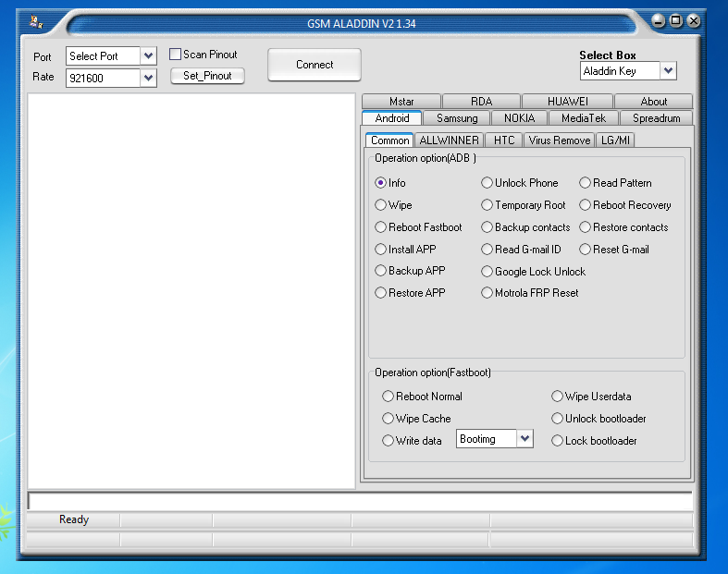
Task: Open the Bootimg partition dropdown
Action: (x=524, y=438)
